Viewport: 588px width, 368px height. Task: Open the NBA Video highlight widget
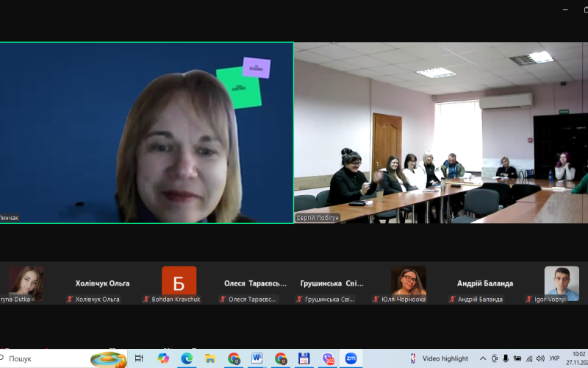tap(439, 358)
